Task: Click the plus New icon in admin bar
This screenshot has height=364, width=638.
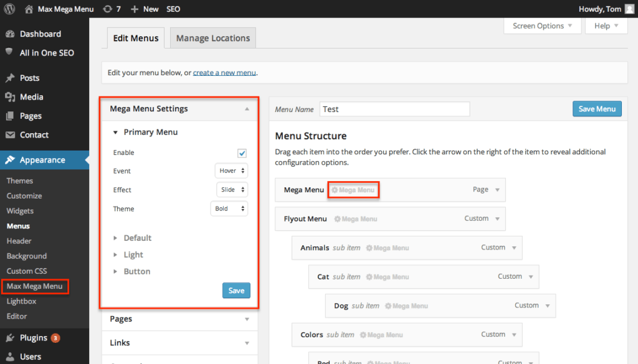Action: click(135, 9)
